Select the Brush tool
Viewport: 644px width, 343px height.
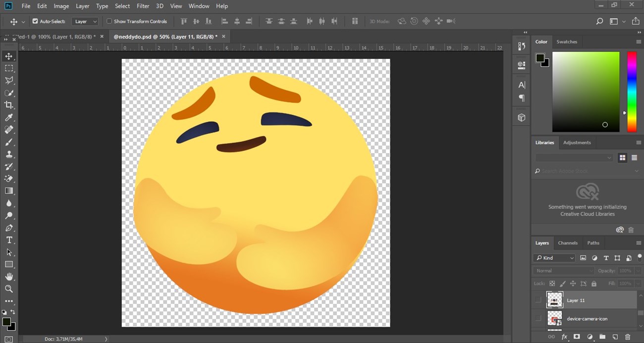click(x=9, y=142)
